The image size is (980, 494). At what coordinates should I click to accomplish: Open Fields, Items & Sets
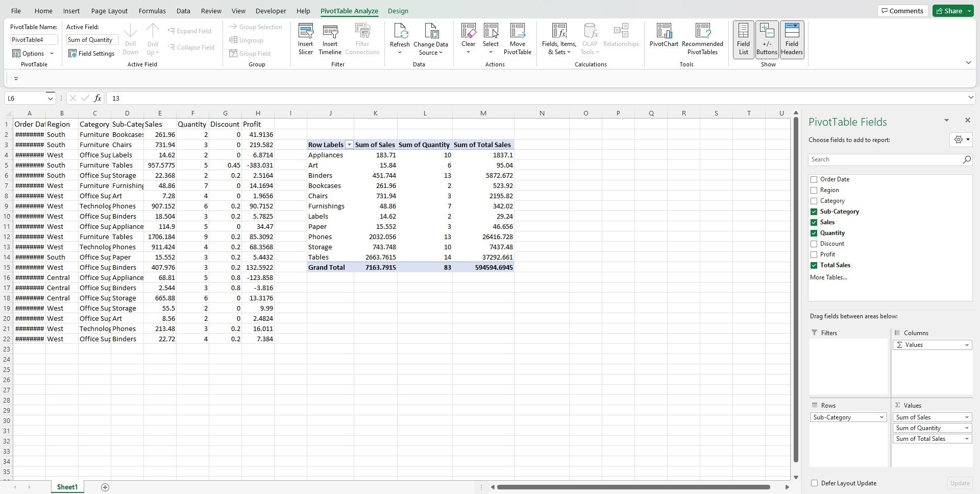coord(559,39)
